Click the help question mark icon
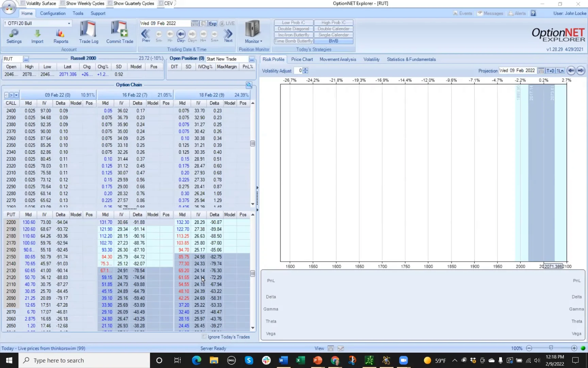 (x=533, y=13)
